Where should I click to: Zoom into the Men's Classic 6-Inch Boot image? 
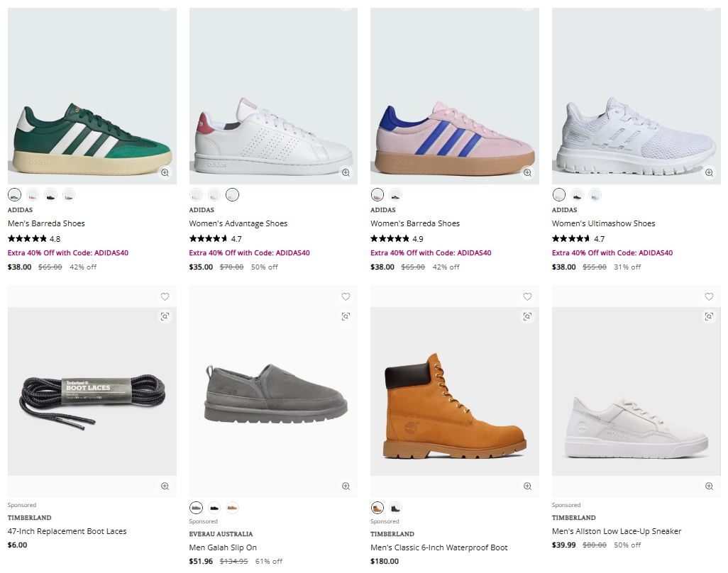(x=527, y=486)
